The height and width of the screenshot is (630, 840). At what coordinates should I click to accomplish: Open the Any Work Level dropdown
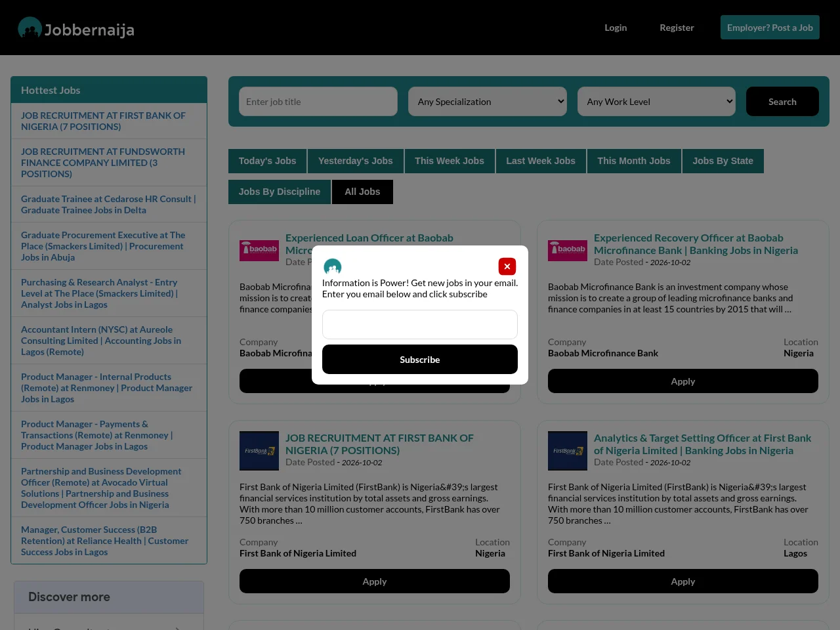(x=657, y=102)
